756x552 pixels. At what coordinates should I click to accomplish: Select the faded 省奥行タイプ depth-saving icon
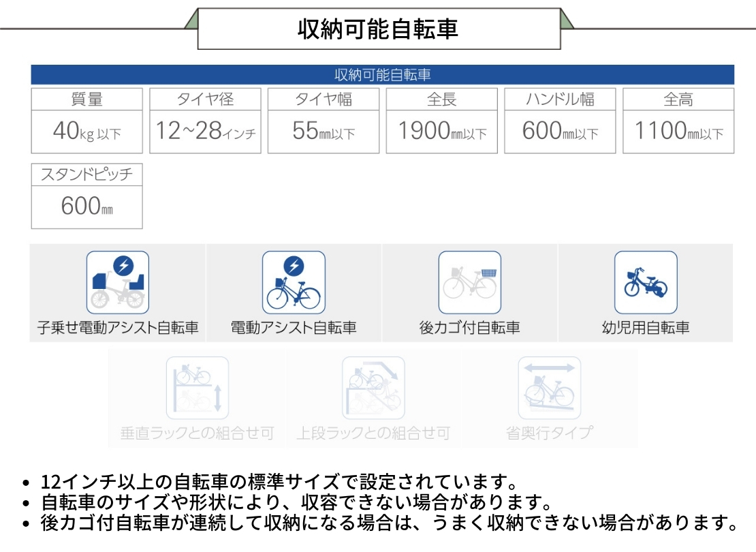pos(549,388)
